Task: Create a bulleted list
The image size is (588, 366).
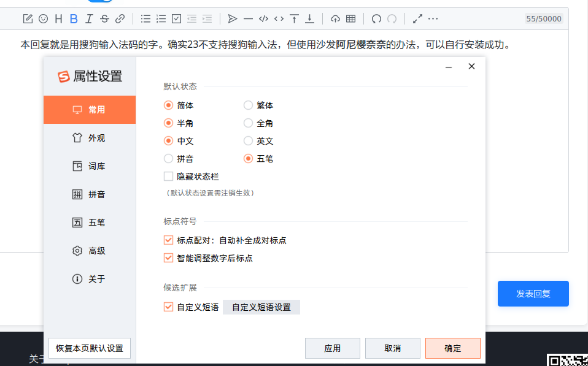Action: pyautogui.click(x=145, y=18)
